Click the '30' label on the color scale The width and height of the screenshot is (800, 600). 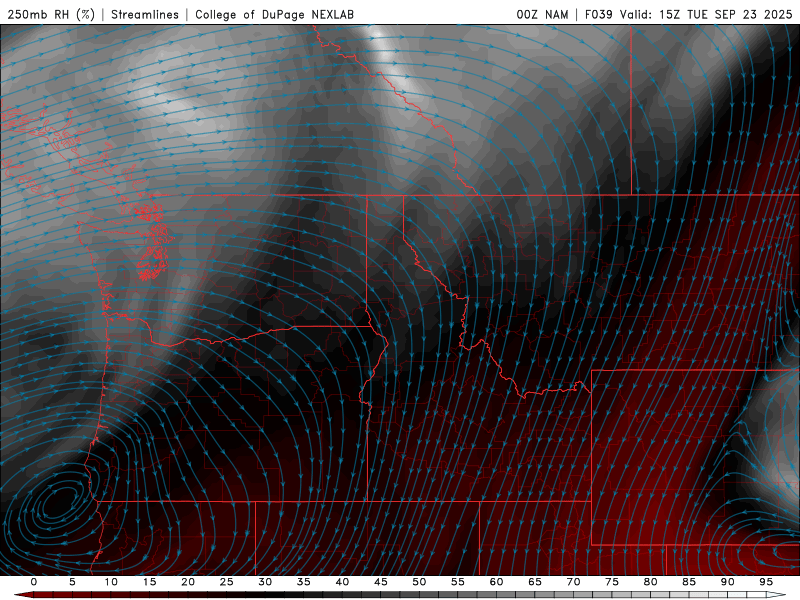[265, 582]
